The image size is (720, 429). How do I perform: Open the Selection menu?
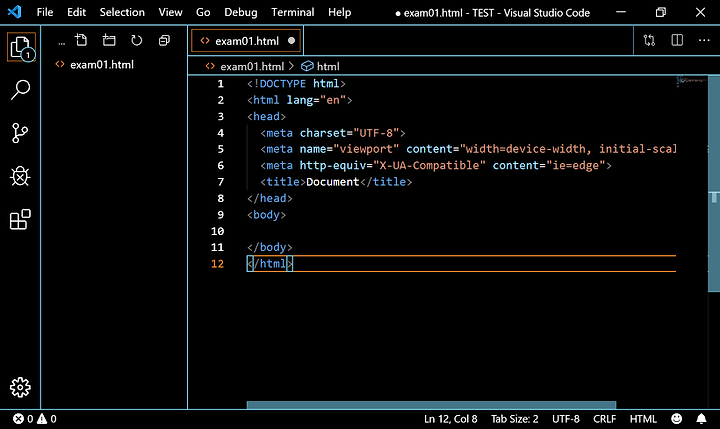pos(122,12)
